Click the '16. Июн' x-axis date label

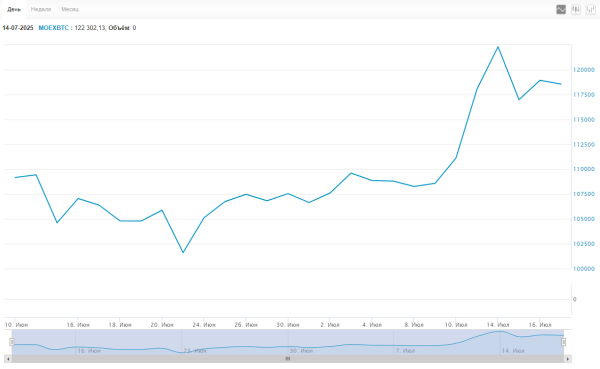(x=78, y=325)
